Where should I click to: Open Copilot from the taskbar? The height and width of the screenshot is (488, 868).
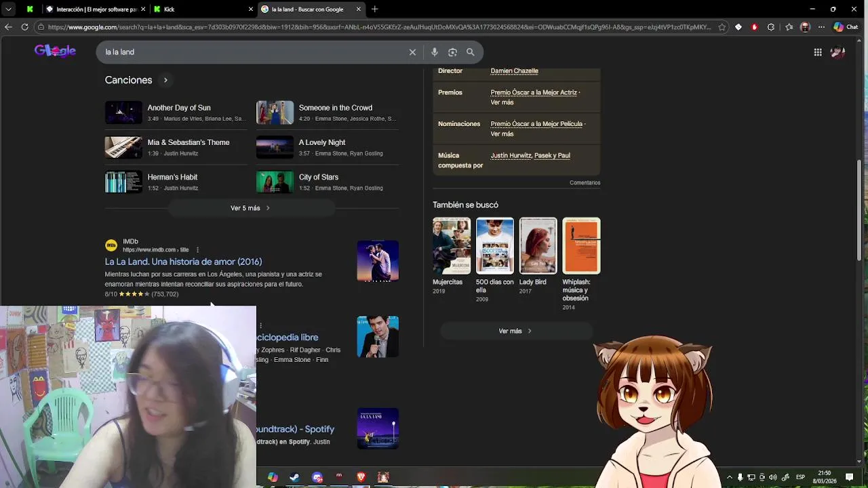pyautogui.click(x=273, y=477)
